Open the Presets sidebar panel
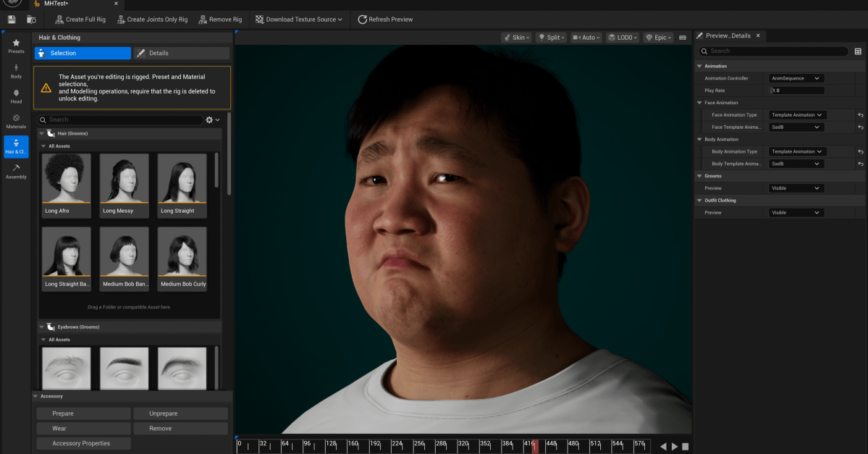 pyautogui.click(x=16, y=46)
